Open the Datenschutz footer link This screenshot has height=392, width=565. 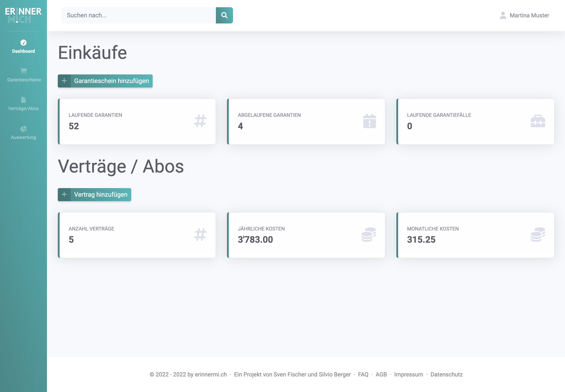(x=446, y=374)
